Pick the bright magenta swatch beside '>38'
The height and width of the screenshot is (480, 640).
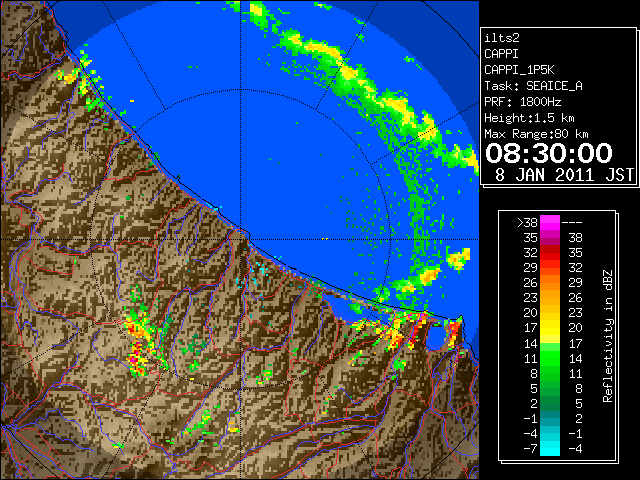coord(550,223)
